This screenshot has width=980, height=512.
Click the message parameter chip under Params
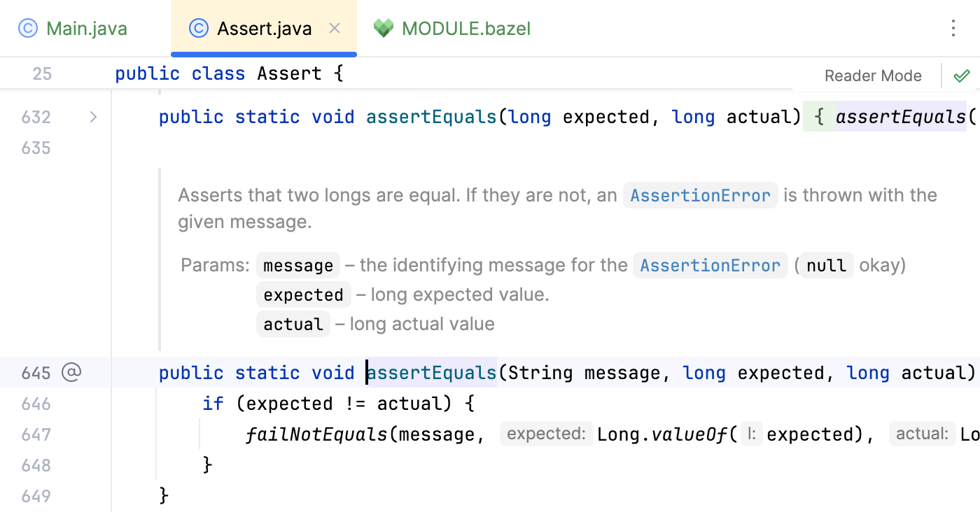(298, 265)
